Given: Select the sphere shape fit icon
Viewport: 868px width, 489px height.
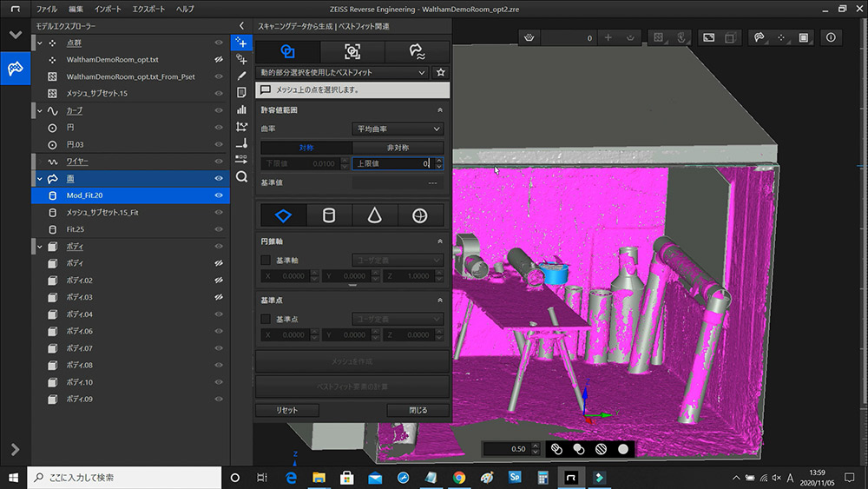Looking at the screenshot, I should tap(420, 215).
